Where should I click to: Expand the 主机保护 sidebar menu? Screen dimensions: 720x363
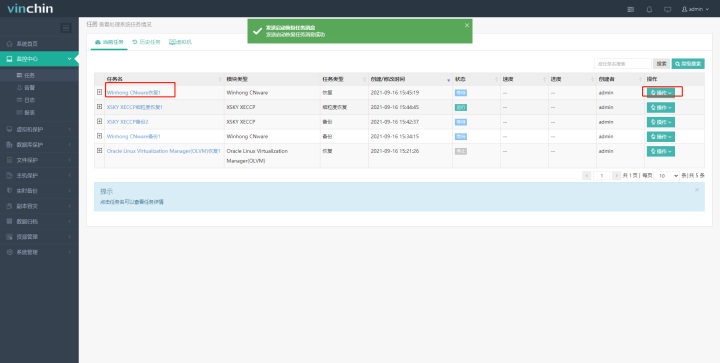pos(39,175)
